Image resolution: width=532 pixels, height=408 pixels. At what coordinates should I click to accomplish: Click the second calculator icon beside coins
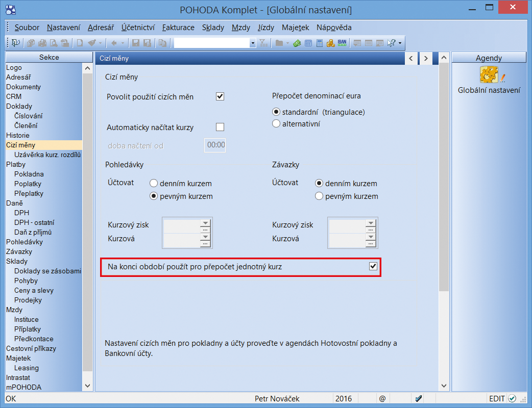pyautogui.click(x=320, y=43)
